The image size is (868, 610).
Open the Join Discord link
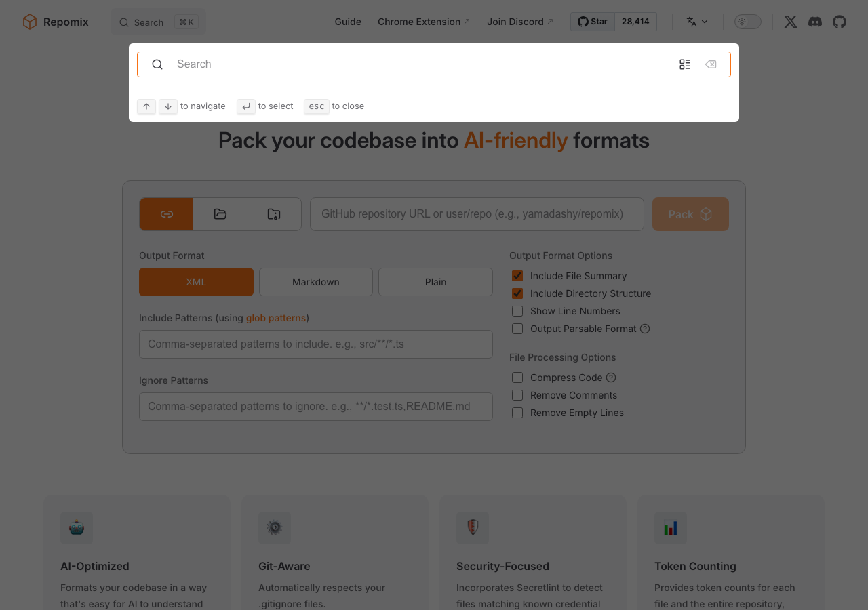pyautogui.click(x=520, y=22)
